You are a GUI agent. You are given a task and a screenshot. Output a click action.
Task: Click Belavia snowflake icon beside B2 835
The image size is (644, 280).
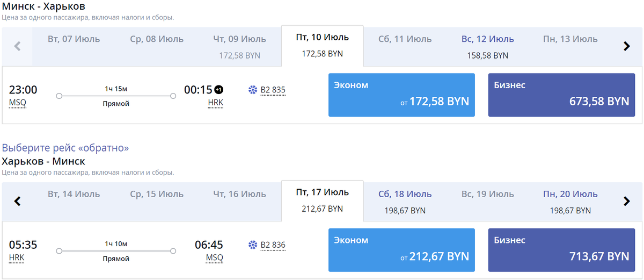click(x=253, y=90)
